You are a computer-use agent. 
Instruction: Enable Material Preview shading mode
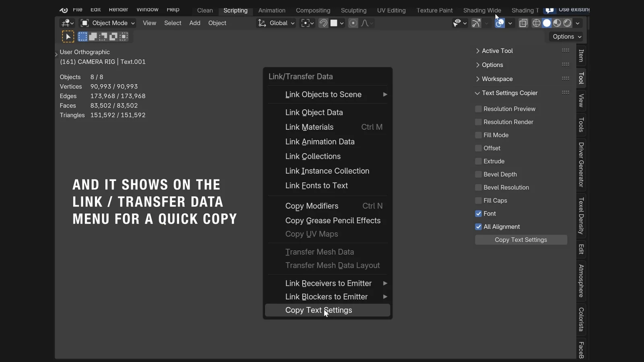tap(557, 23)
